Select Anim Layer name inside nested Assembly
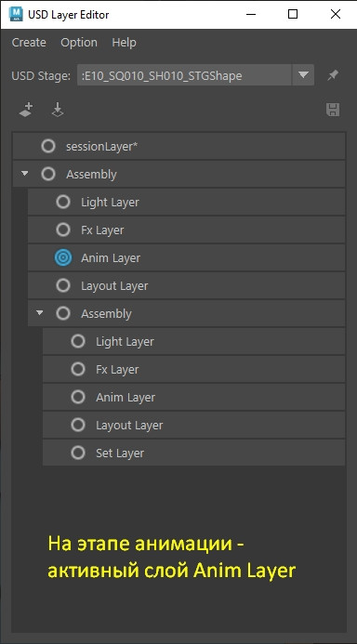This screenshot has width=357, height=644. click(x=126, y=398)
